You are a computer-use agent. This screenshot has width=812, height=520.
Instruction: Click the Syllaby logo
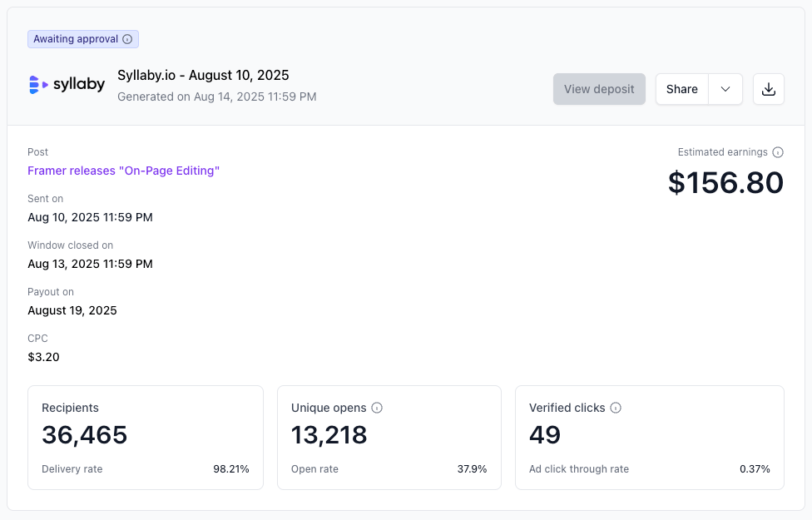(67, 84)
